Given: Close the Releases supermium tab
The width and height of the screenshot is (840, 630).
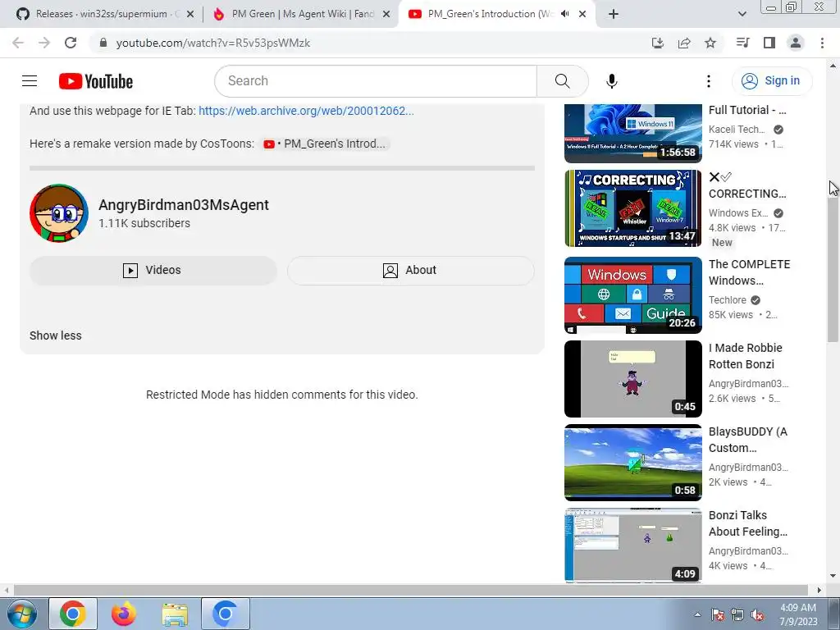Looking at the screenshot, I should click(190, 14).
